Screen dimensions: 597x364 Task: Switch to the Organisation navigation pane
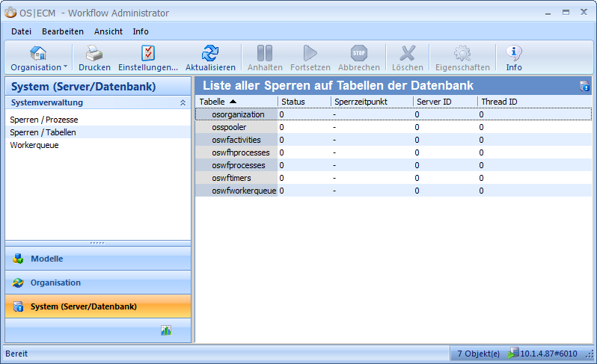55,283
